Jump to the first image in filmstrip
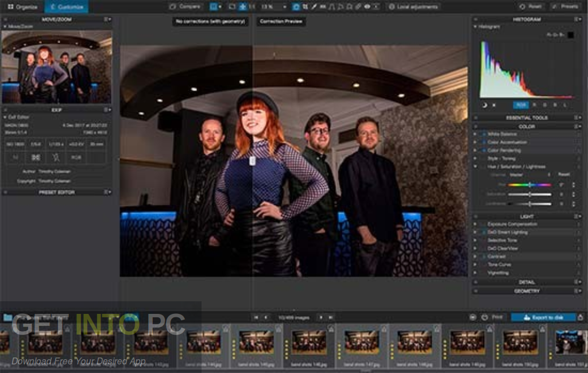 [x=256, y=317]
